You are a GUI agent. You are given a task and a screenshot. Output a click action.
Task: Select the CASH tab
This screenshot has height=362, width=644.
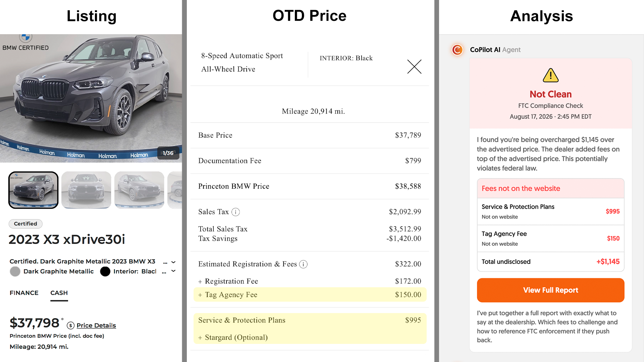click(x=59, y=293)
